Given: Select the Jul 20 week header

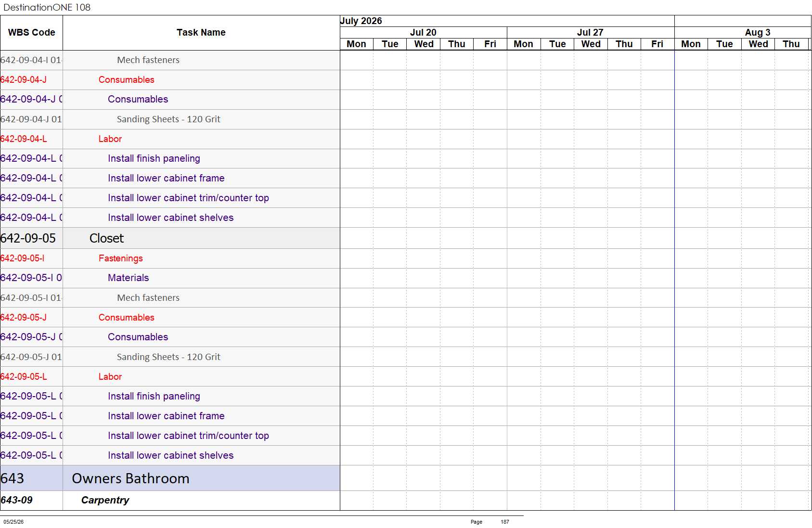Looking at the screenshot, I should [423, 32].
